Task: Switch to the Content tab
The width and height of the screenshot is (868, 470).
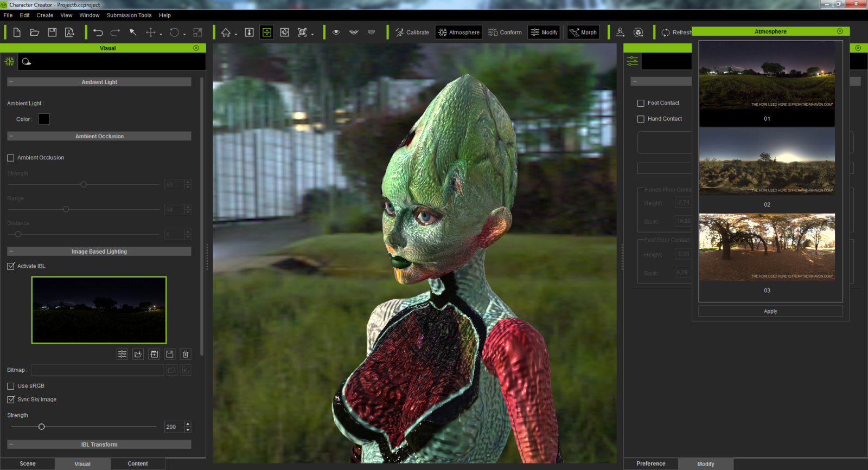Action: 138,463
